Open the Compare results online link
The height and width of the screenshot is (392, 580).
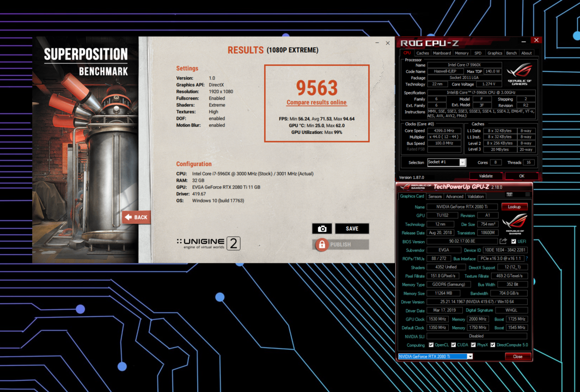pyautogui.click(x=316, y=102)
